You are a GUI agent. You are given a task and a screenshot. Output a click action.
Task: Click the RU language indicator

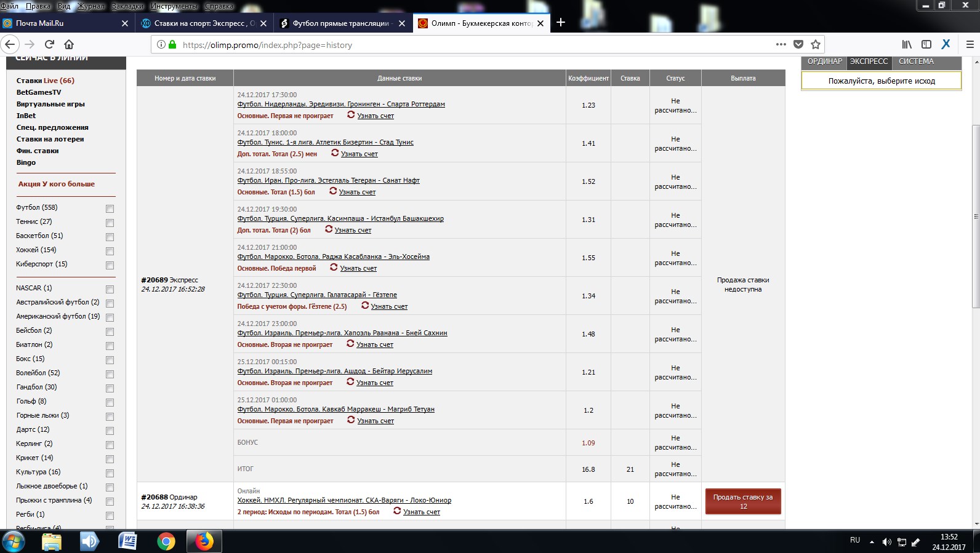point(855,540)
